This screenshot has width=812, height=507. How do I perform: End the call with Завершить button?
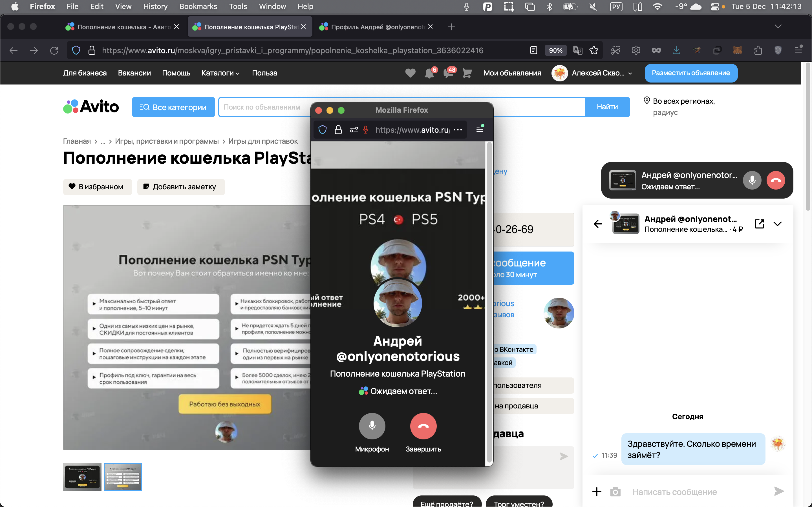[x=423, y=426]
